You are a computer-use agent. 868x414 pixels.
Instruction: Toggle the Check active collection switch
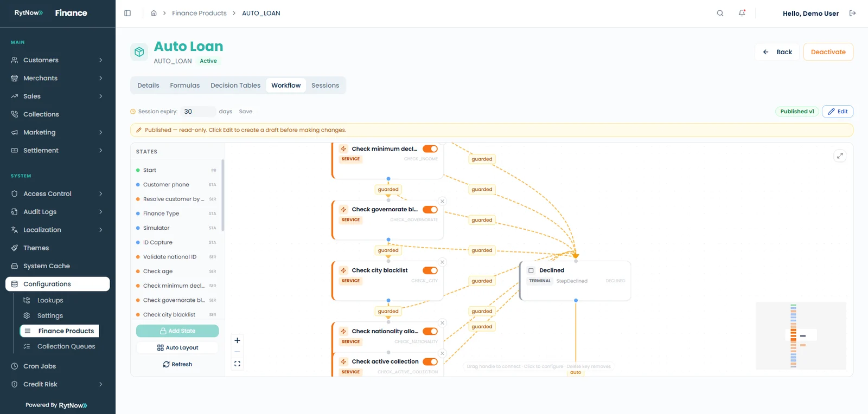[430, 361]
